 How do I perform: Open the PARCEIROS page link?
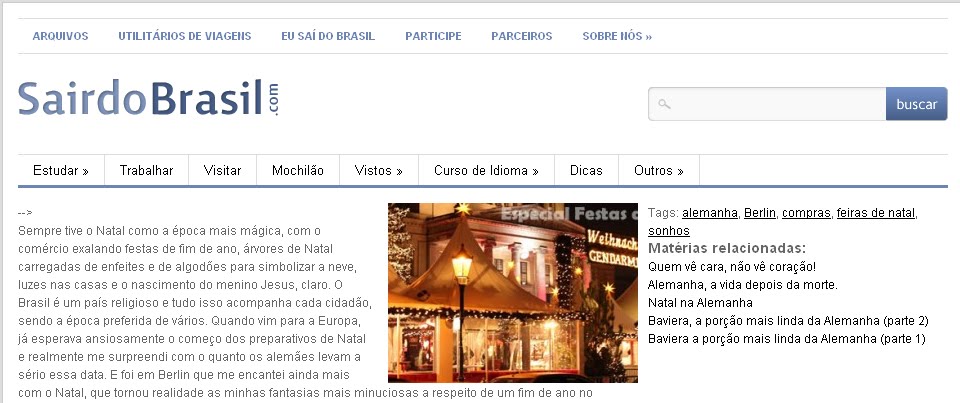click(x=522, y=36)
